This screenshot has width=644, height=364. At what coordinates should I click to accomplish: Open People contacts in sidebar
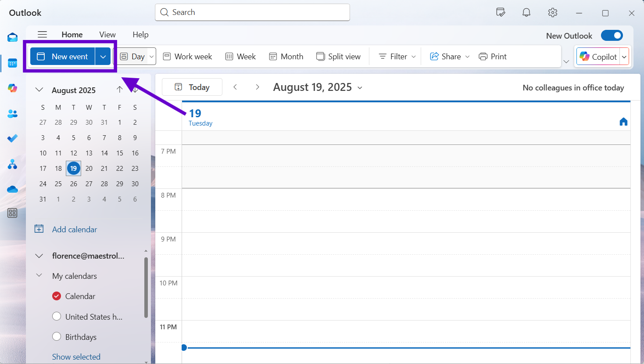coord(12,114)
